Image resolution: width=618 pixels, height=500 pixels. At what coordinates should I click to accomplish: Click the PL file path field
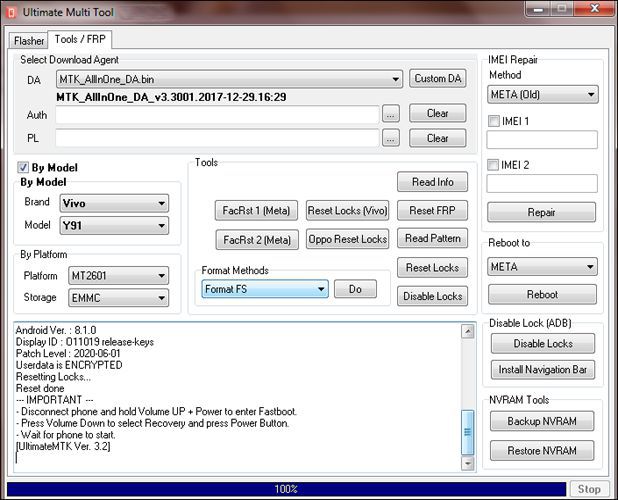coord(217,138)
